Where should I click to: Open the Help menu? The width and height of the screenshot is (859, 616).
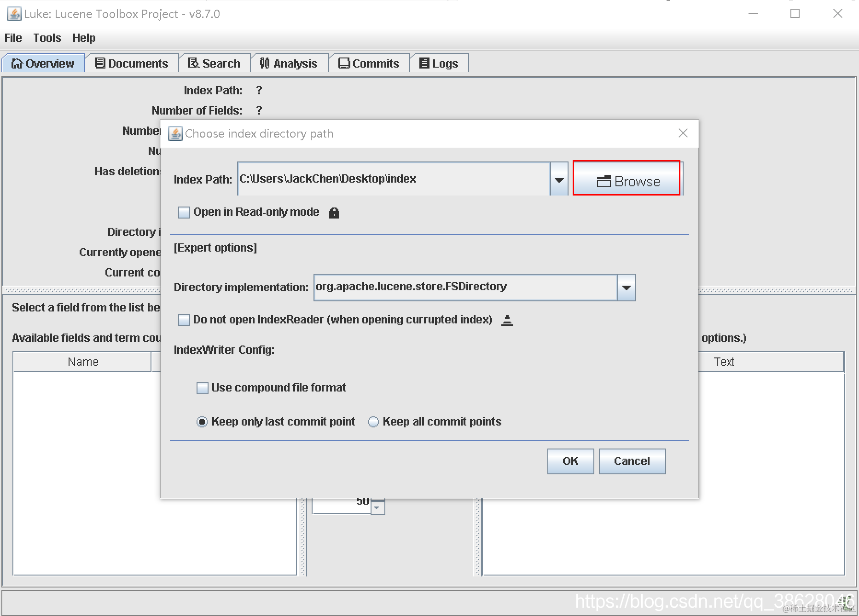84,38
